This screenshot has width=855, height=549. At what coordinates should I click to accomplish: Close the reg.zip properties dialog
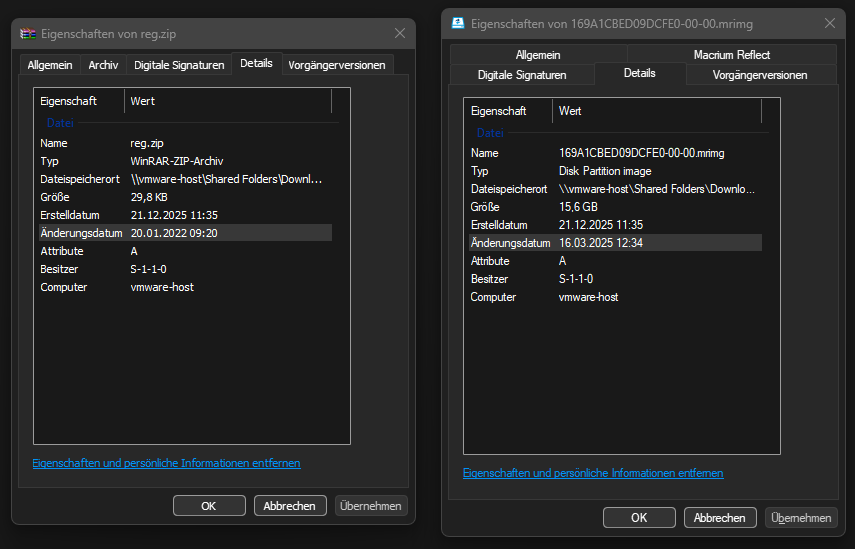pos(400,33)
